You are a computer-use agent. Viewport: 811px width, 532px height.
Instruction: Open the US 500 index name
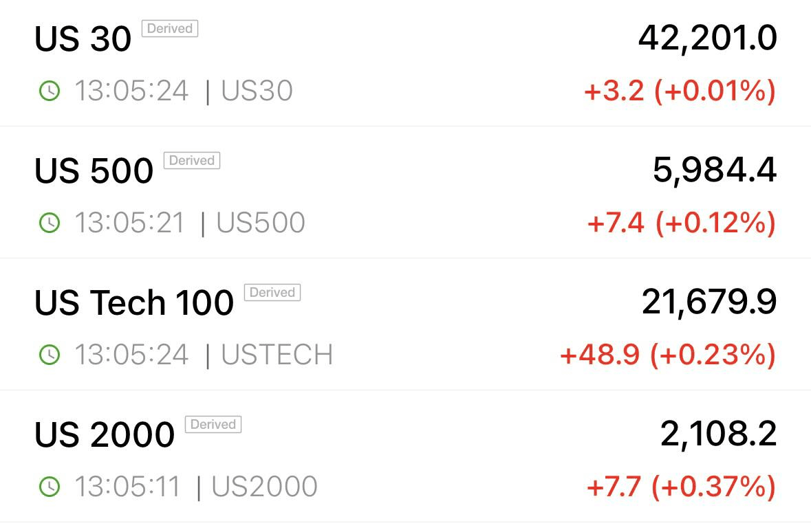[x=94, y=170]
